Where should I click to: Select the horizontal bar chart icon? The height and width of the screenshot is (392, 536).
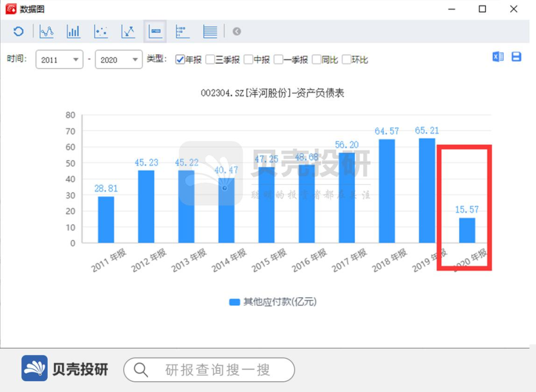click(x=182, y=32)
